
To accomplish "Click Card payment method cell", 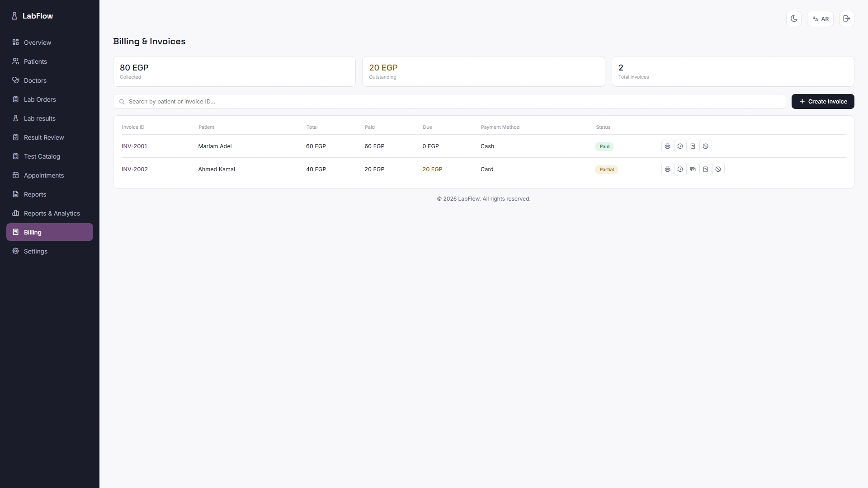I will pyautogui.click(x=487, y=169).
